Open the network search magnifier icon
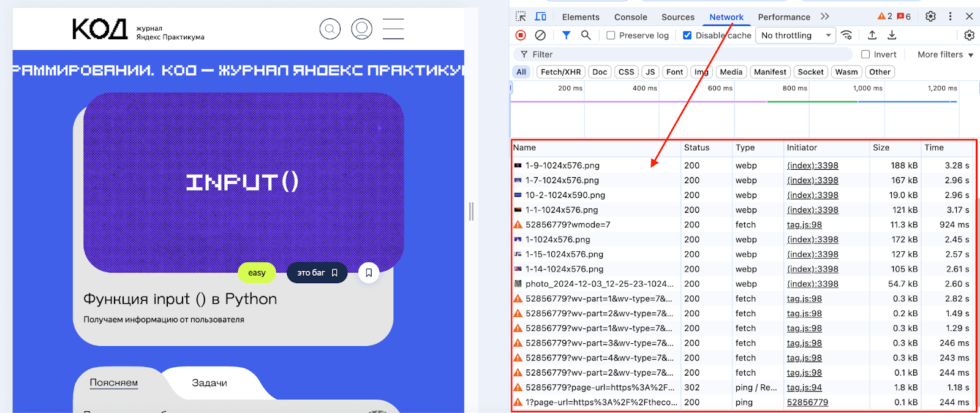 point(586,36)
